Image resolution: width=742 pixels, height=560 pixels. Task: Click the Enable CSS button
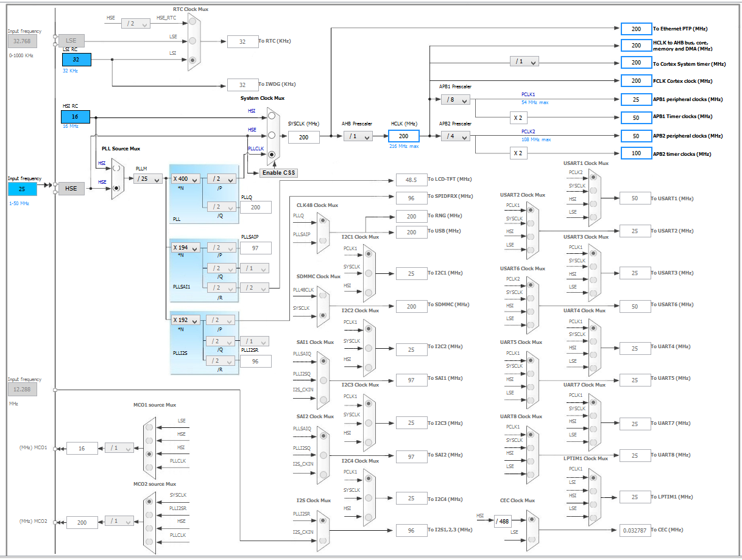(x=277, y=172)
